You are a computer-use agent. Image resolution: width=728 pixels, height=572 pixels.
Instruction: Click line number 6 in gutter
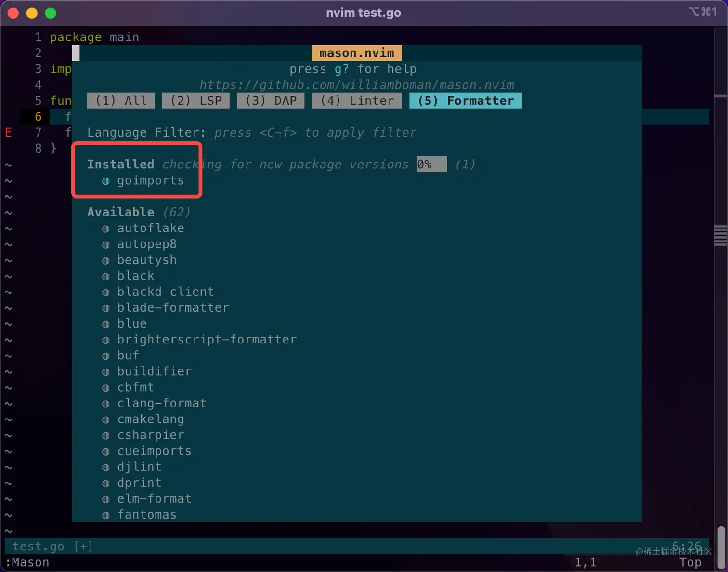(x=39, y=116)
